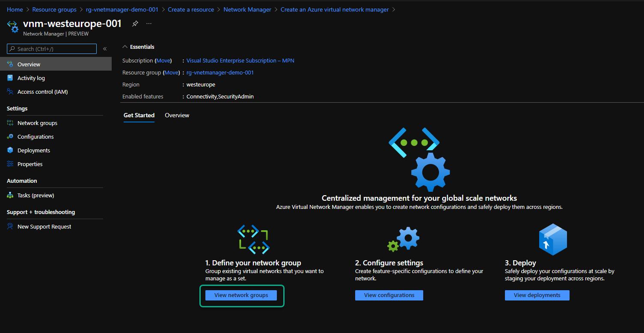The width and height of the screenshot is (644, 333).
Task: Focus the Search (Ctrl+/) input field
Action: [52, 49]
